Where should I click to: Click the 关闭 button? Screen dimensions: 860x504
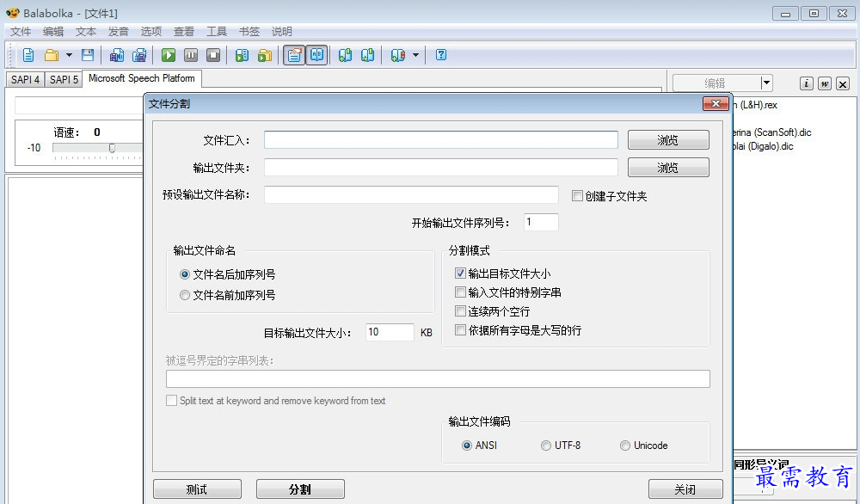(685, 489)
